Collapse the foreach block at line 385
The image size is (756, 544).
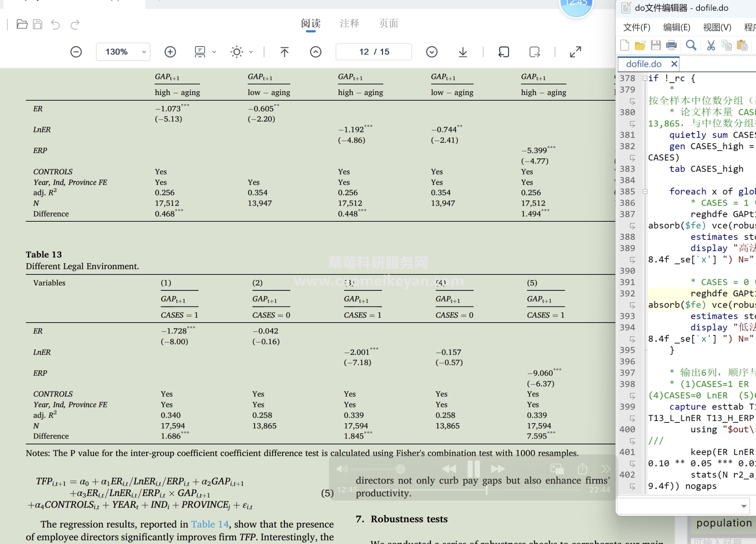click(645, 192)
